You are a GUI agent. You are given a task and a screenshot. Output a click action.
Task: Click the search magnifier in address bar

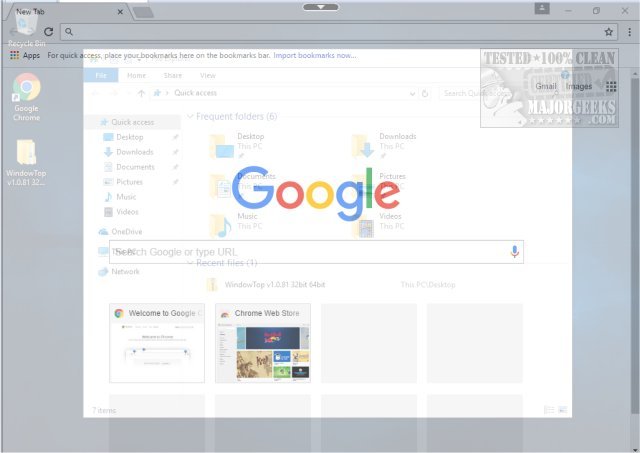point(69,32)
